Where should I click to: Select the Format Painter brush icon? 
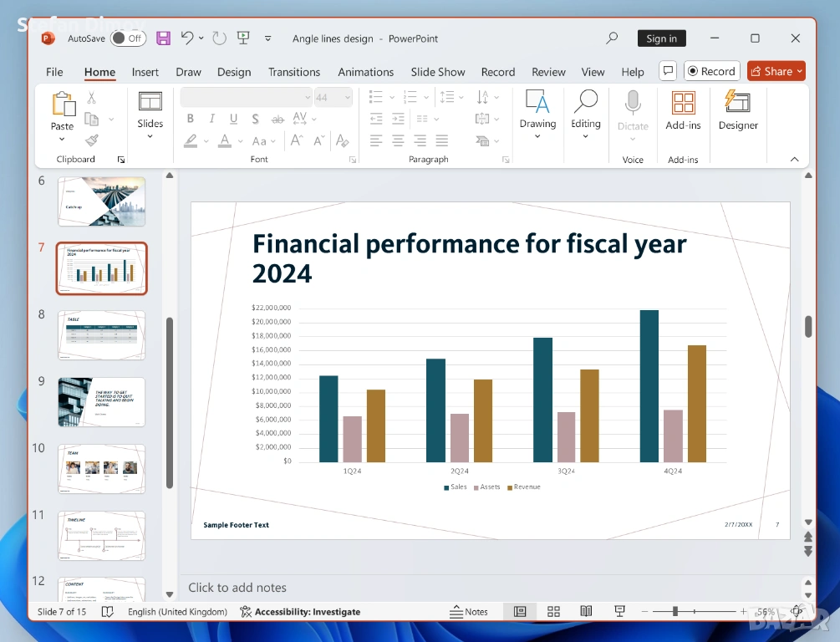coord(92,140)
